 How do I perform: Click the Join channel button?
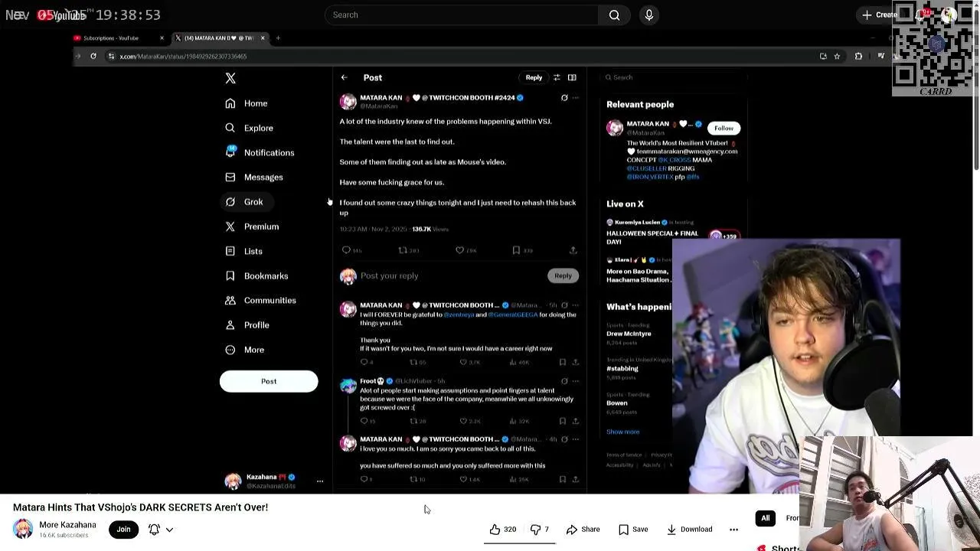pos(123,529)
